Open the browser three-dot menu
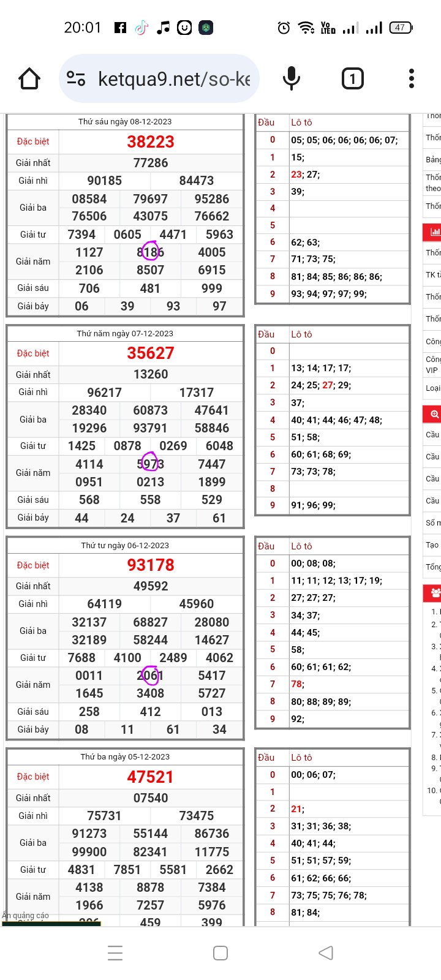The image size is (441, 980). tap(411, 78)
